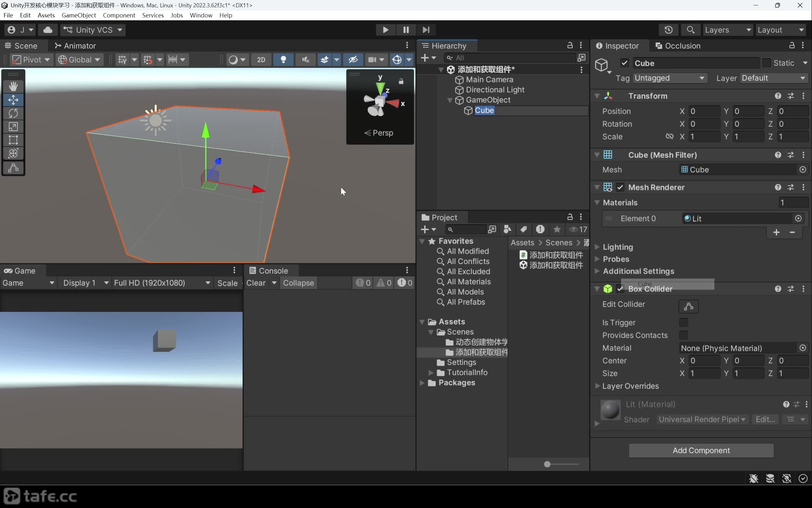812x508 pixels.
Task: Enable the Static checkbox
Action: click(766, 63)
